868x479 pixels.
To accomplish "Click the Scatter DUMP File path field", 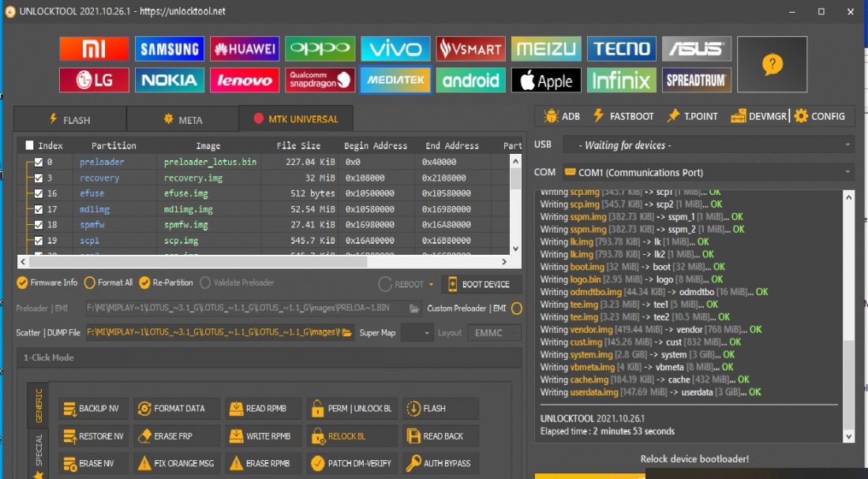I will click(x=220, y=333).
